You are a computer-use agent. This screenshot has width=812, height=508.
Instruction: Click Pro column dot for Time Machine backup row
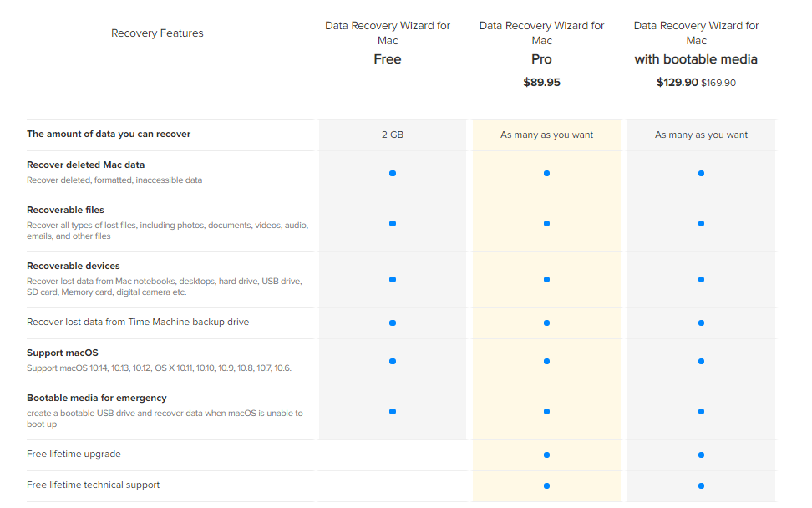coord(546,323)
